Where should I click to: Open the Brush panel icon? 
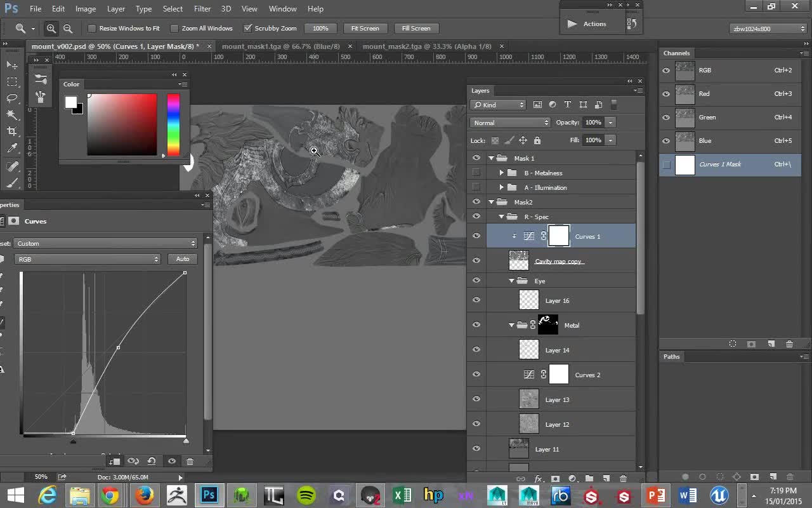41,79
